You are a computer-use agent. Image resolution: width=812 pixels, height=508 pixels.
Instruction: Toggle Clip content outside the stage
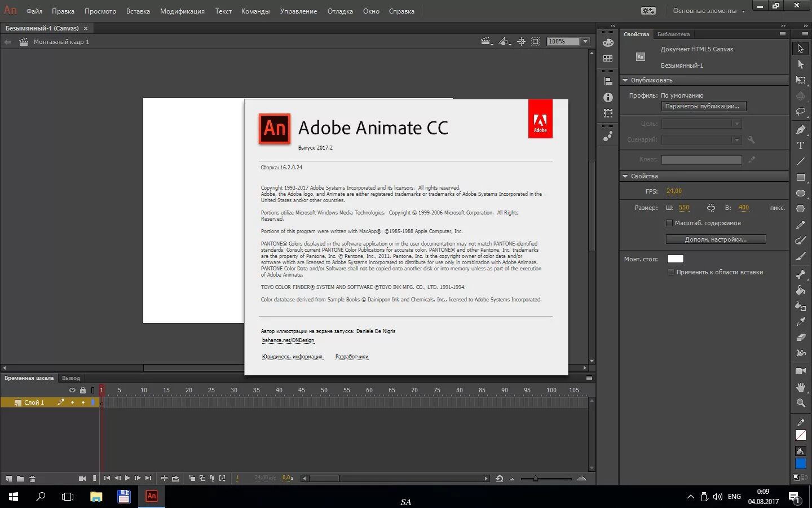535,42
